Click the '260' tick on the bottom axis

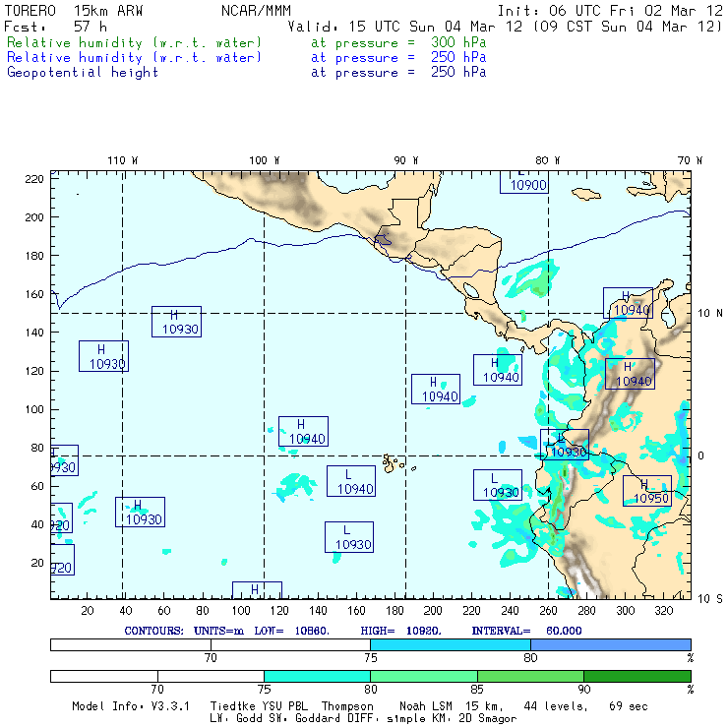coord(548,611)
